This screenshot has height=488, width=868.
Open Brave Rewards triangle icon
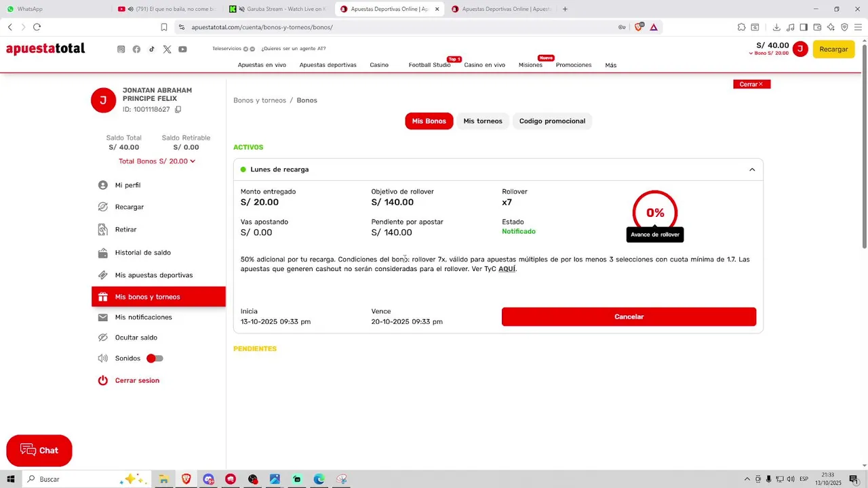coord(653,27)
